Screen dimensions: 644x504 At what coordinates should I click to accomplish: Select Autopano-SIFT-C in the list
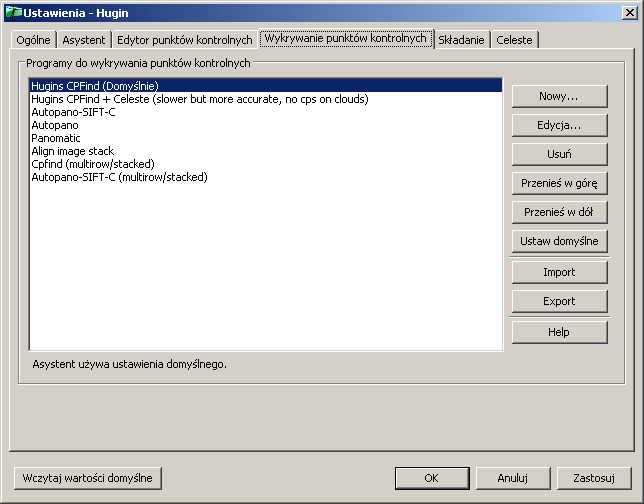tap(73, 112)
